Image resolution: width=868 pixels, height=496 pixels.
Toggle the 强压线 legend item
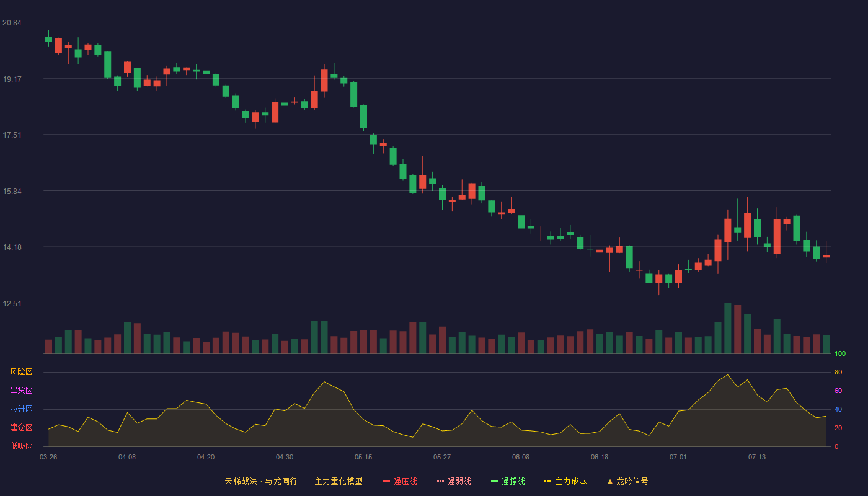click(x=400, y=481)
